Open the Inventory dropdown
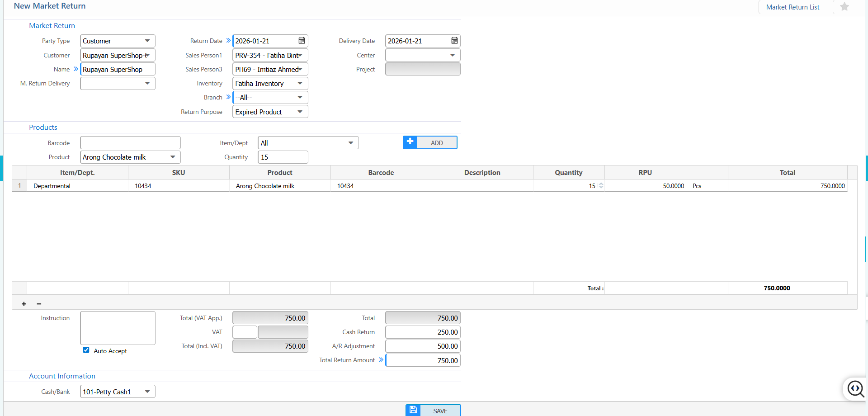868x416 pixels. click(300, 84)
